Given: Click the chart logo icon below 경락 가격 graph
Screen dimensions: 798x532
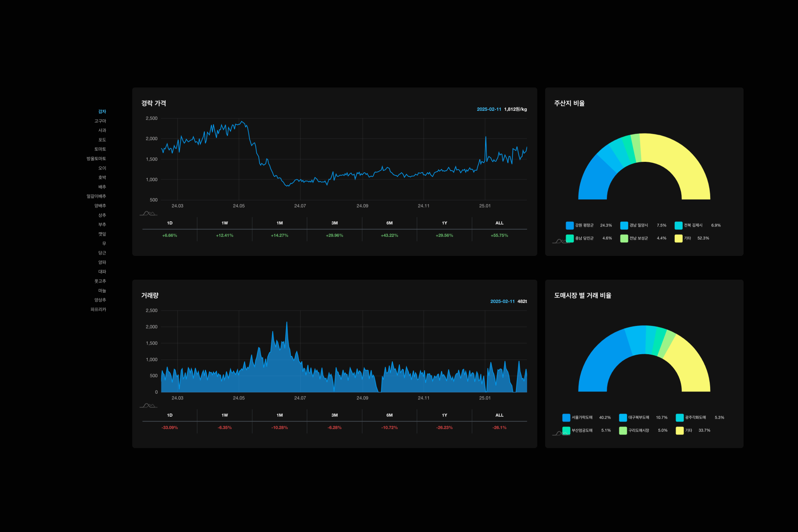Looking at the screenshot, I should click(148, 214).
